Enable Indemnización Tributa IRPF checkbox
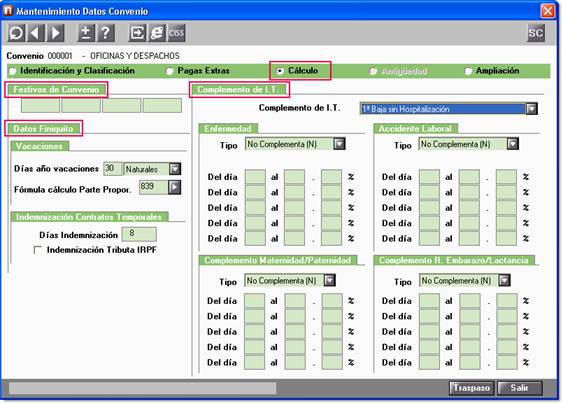Image resolution: width=563 pixels, height=404 pixels. click(x=37, y=250)
